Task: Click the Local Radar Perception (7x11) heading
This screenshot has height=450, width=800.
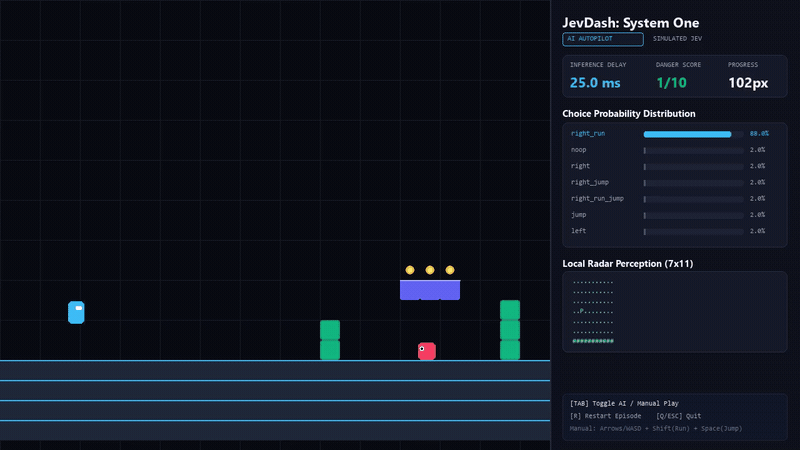Action: pos(628,264)
